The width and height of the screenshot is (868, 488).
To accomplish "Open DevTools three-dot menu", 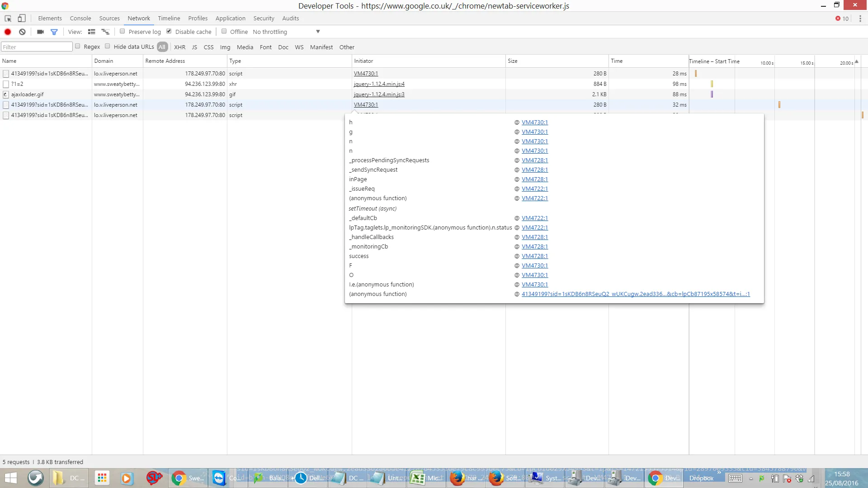I will 860,19.
